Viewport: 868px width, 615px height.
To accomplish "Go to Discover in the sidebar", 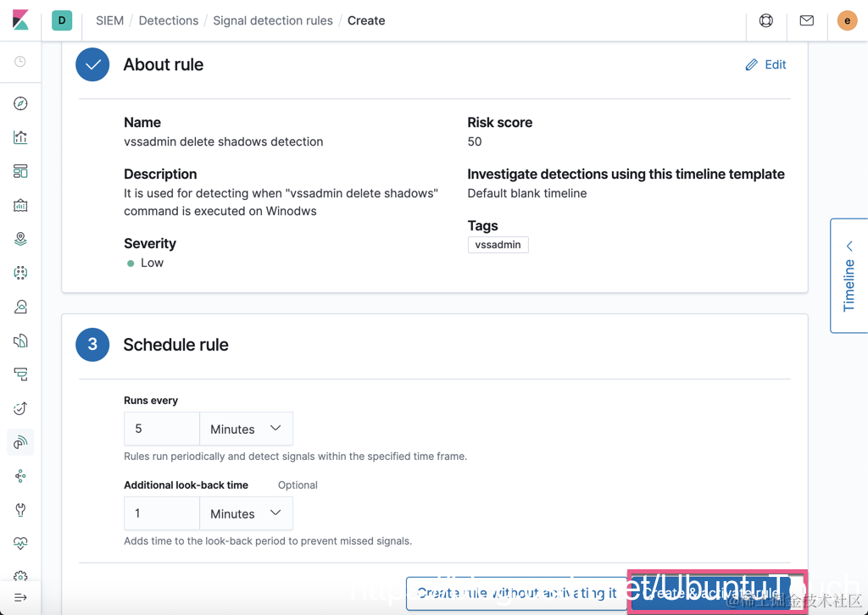I will coord(20,103).
